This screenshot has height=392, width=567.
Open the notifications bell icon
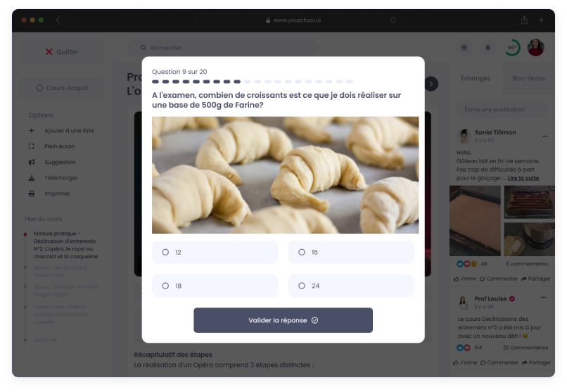(x=488, y=47)
